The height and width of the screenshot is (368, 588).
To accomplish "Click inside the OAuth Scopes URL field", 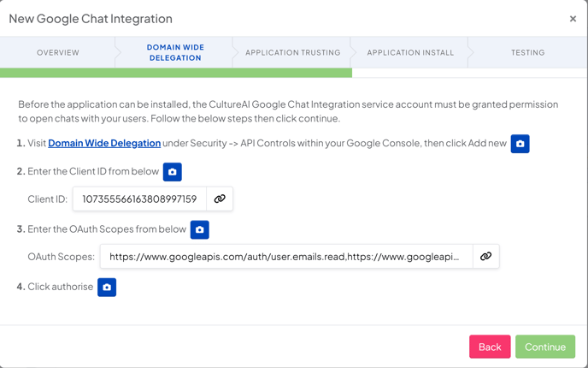I will click(286, 257).
